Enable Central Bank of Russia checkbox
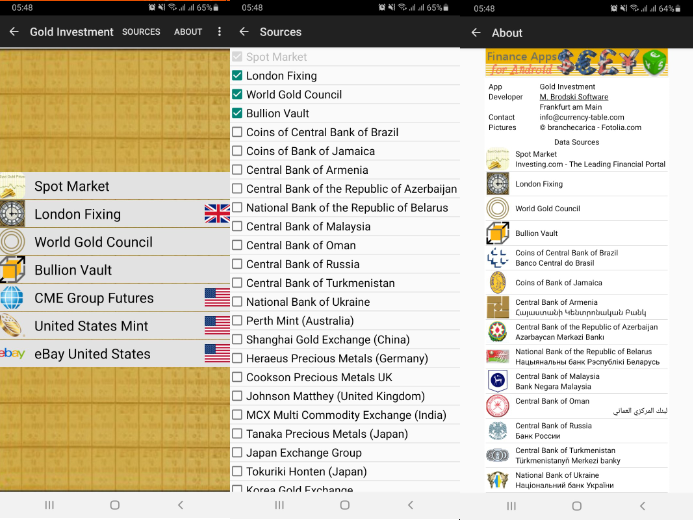Image resolution: width=693 pixels, height=520 pixels. tap(237, 264)
